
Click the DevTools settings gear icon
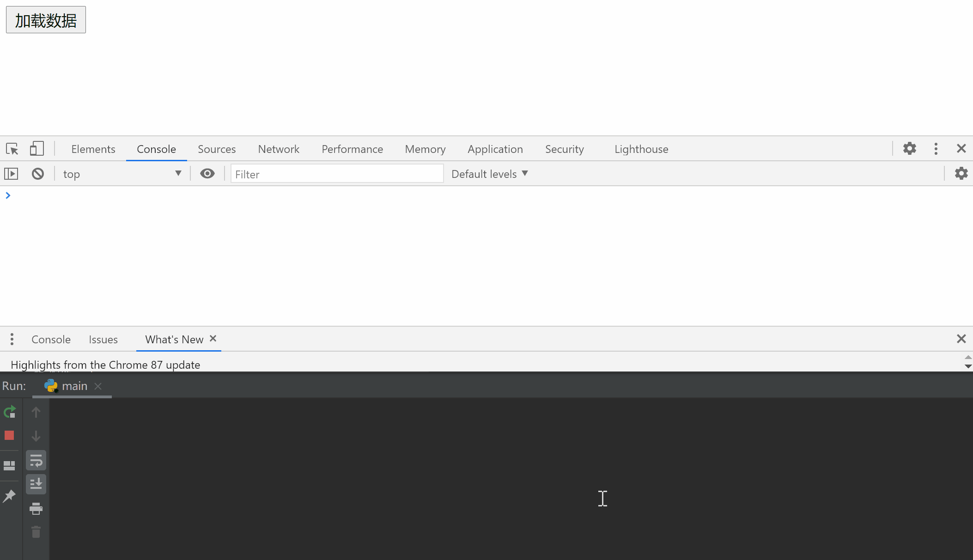[x=910, y=148]
